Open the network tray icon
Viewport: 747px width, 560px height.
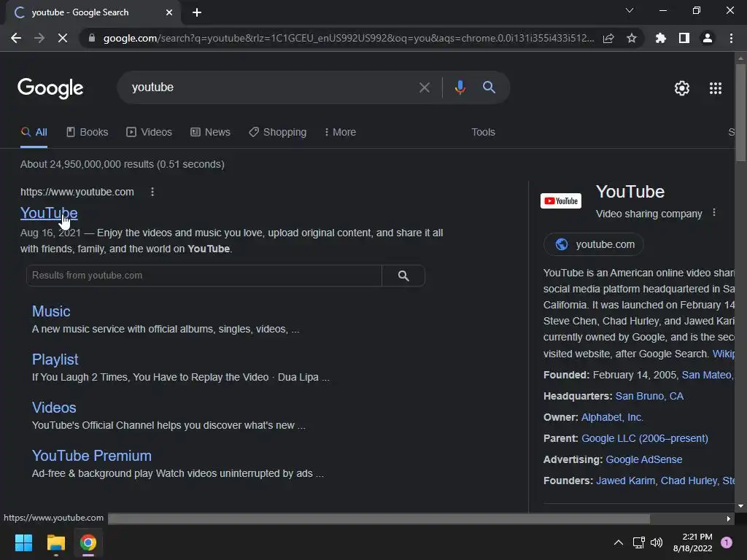click(x=638, y=542)
